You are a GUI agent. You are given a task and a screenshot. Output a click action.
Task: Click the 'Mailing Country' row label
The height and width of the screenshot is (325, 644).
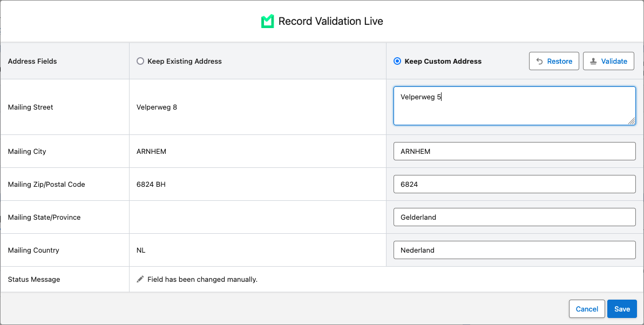point(33,250)
